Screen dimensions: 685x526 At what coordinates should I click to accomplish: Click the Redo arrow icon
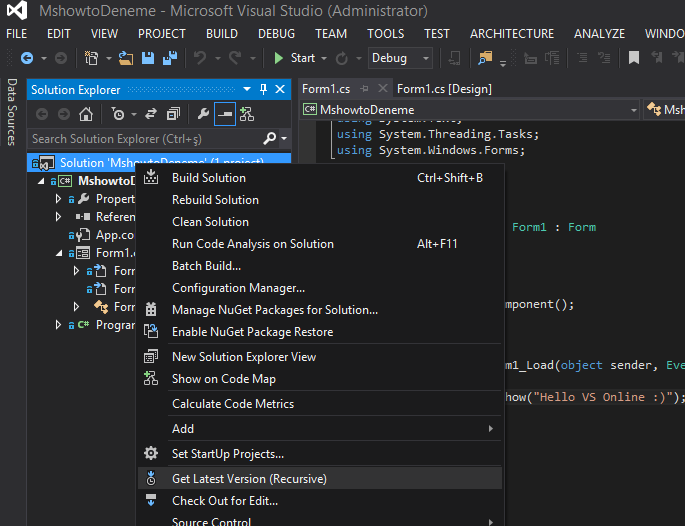pyautogui.click(x=235, y=58)
